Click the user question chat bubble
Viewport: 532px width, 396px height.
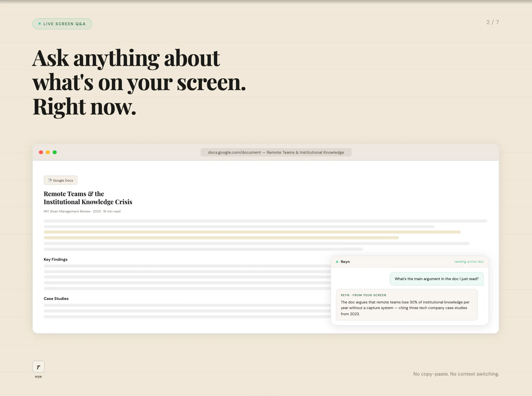[x=437, y=279]
